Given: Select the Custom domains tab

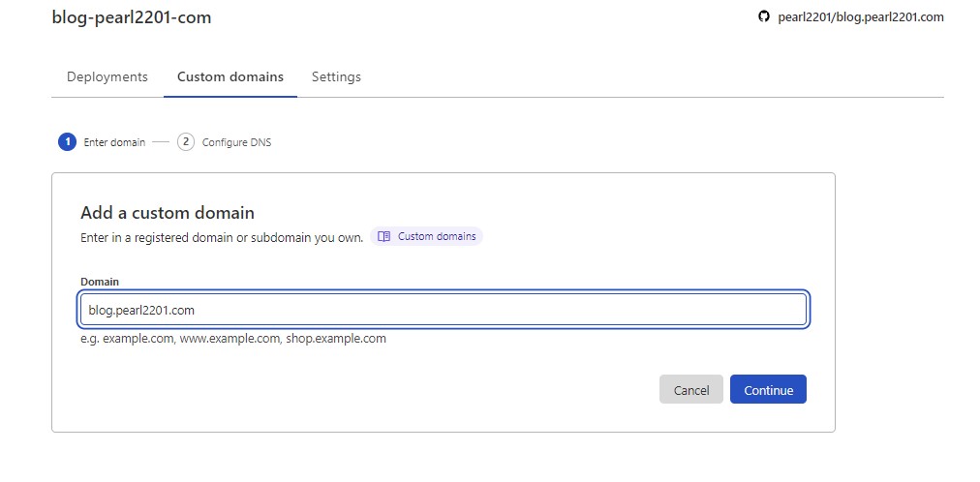Looking at the screenshot, I should click(x=230, y=76).
